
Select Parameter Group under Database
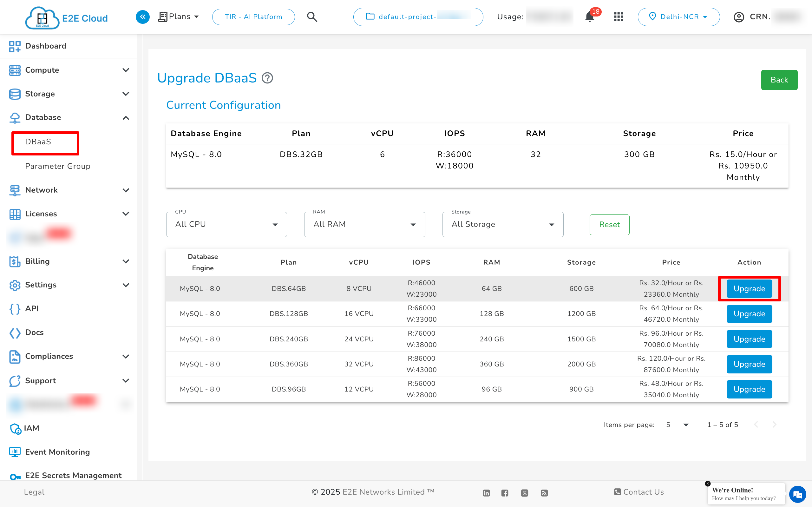click(57, 166)
